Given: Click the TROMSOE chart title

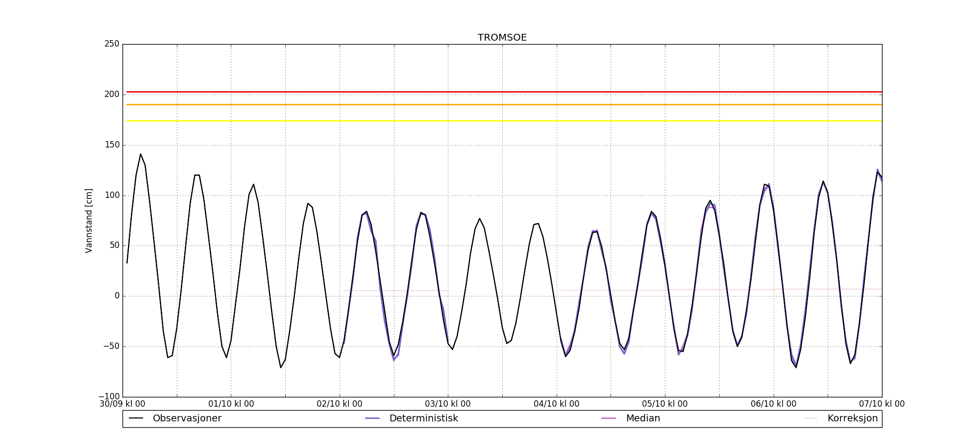Looking at the screenshot, I should pos(502,38).
